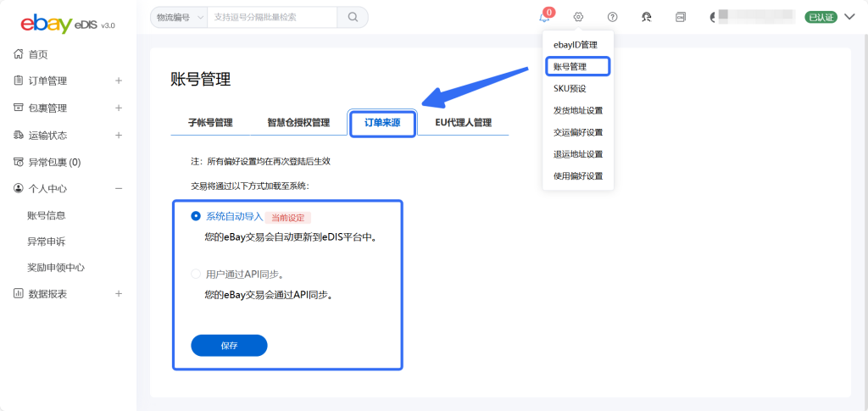
Task: Click the 首页 home icon in sidebar
Action: point(19,54)
